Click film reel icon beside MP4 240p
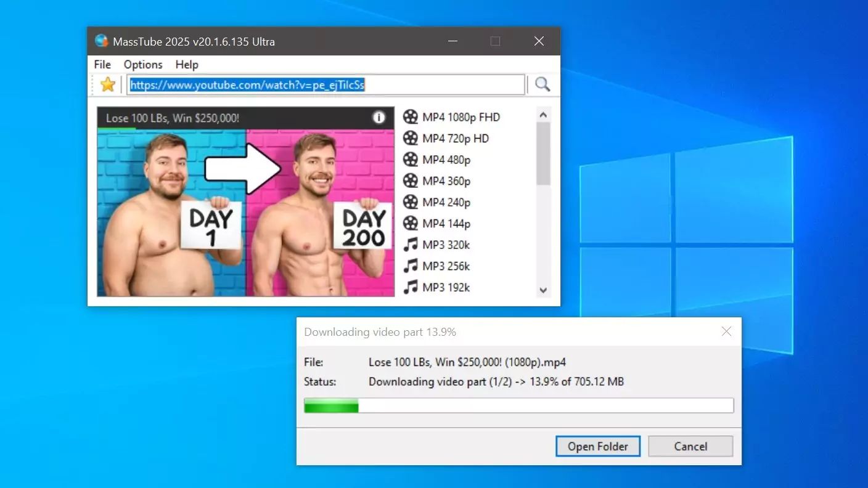The width and height of the screenshot is (868, 488). (411, 202)
